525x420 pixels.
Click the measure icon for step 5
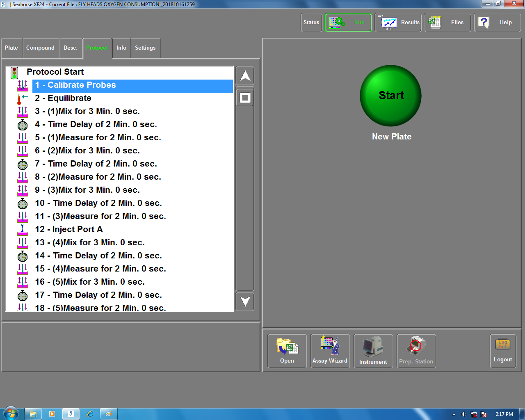pos(23,138)
